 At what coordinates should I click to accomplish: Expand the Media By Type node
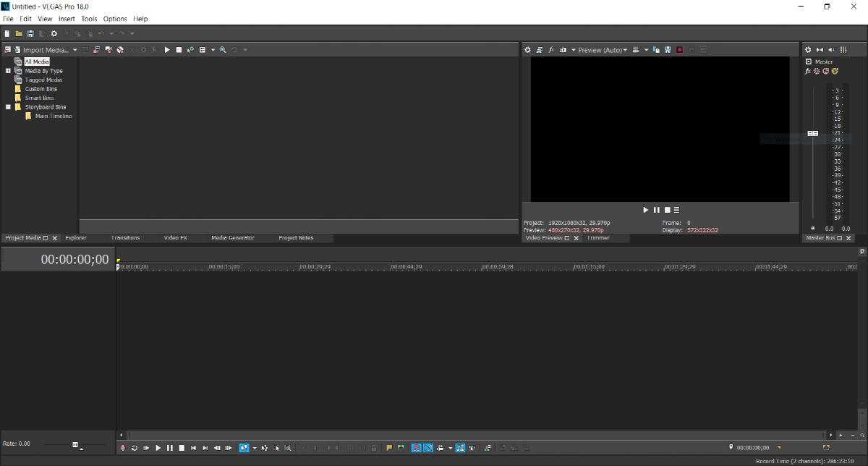coord(8,70)
